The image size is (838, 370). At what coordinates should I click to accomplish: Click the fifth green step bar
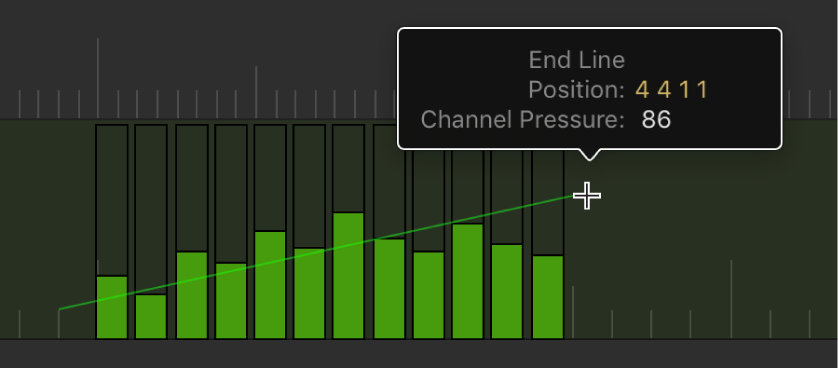point(270,285)
